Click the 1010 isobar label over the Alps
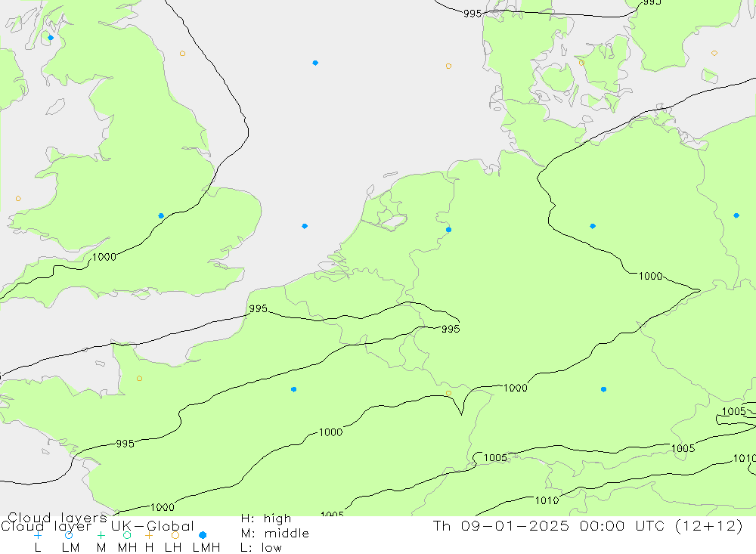756x554 pixels. pyautogui.click(x=547, y=500)
